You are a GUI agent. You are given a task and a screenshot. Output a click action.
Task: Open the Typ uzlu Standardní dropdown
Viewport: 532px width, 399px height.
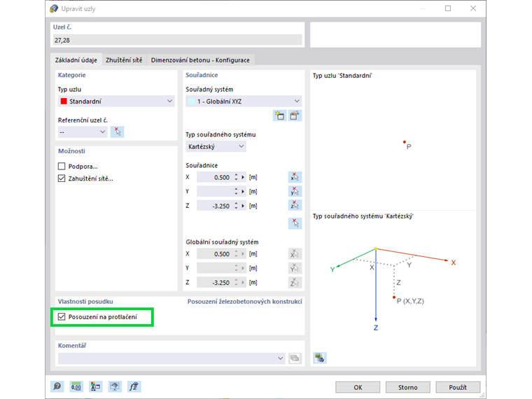(x=116, y=101)
